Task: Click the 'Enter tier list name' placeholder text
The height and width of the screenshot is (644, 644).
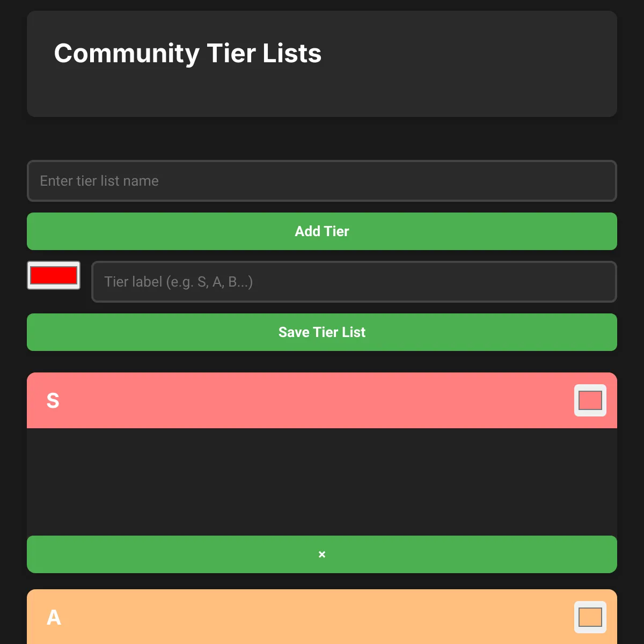Action: (99, 181)
